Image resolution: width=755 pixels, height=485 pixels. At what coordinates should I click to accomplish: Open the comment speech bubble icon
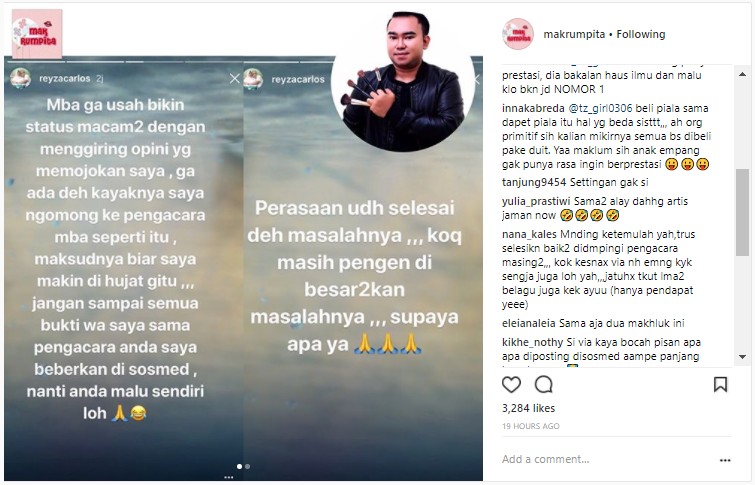(544, 385)
